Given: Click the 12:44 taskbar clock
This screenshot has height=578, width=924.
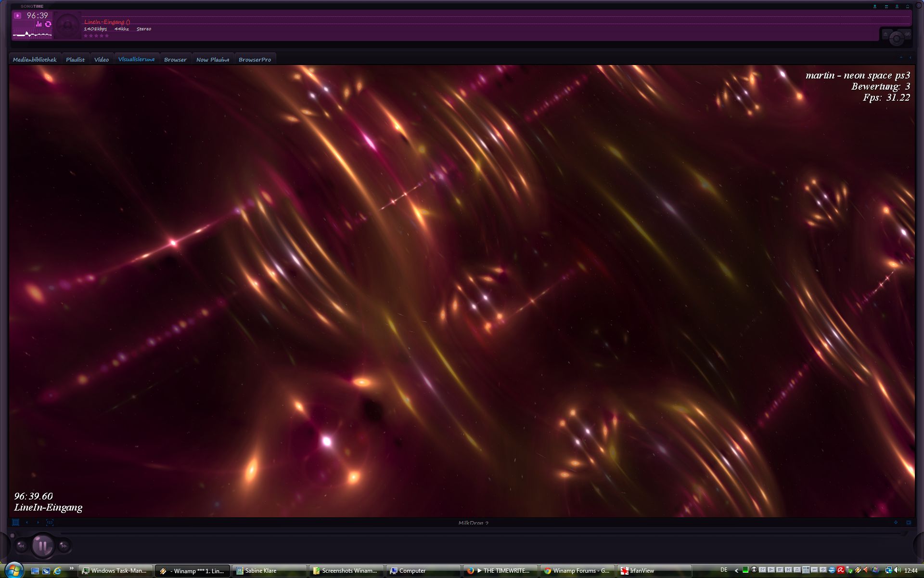Looking at the screenshot, I should click(911, 571).
